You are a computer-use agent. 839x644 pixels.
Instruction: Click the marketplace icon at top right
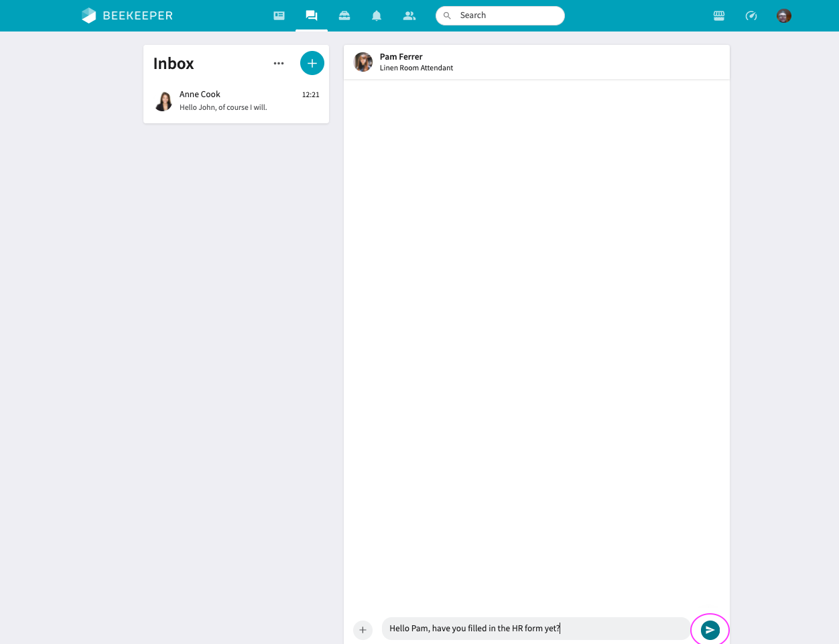tap(719, 15)
